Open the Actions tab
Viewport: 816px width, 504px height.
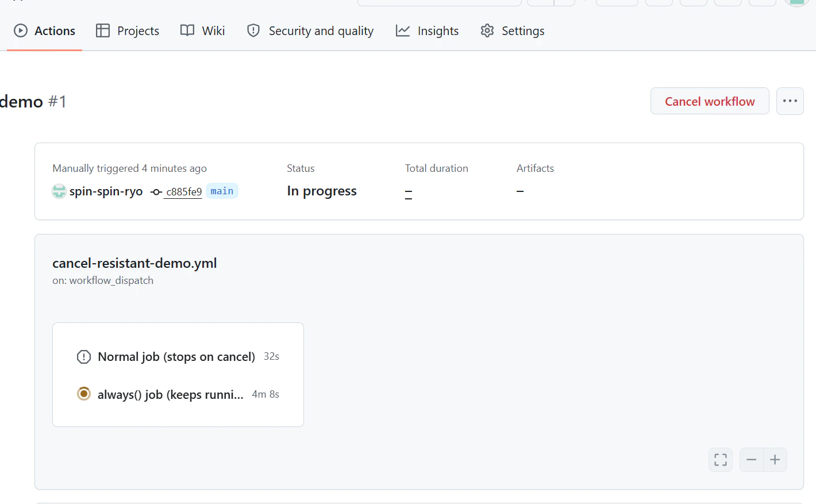pos(44,31)
